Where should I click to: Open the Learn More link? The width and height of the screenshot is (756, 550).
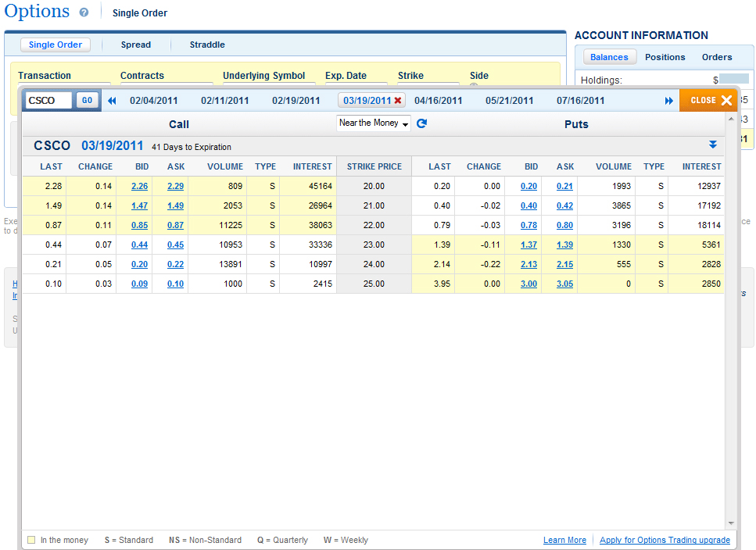564,541
